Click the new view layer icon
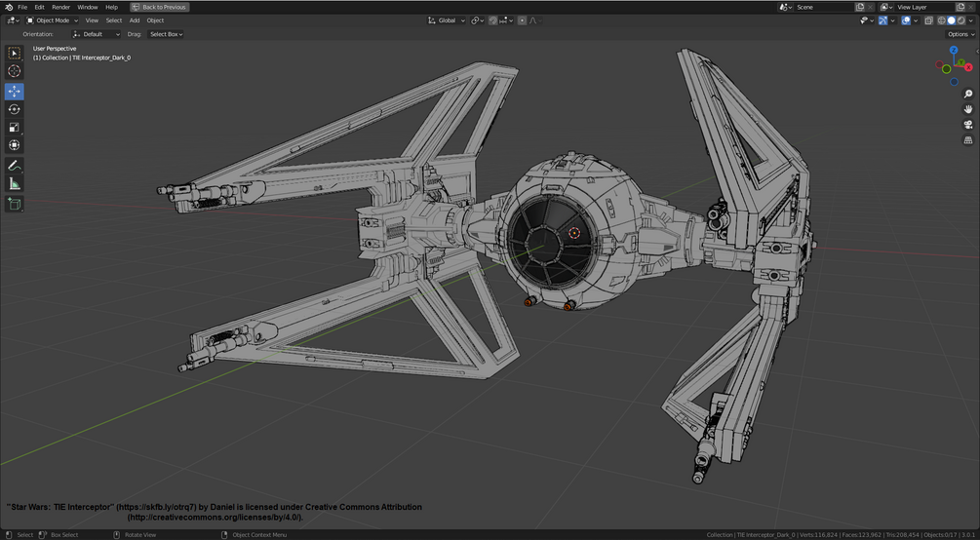The height and width of the screenshot is (540, 980). 960,7
